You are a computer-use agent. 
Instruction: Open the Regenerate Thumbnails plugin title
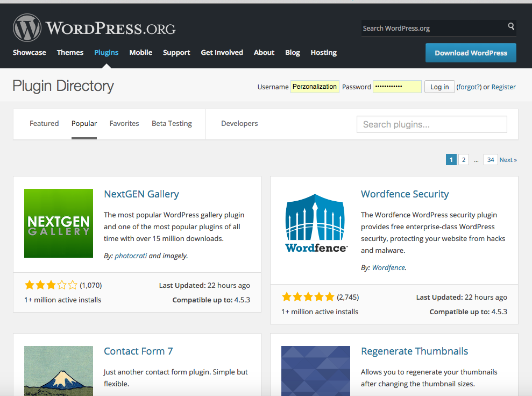[x=415, y=351]
